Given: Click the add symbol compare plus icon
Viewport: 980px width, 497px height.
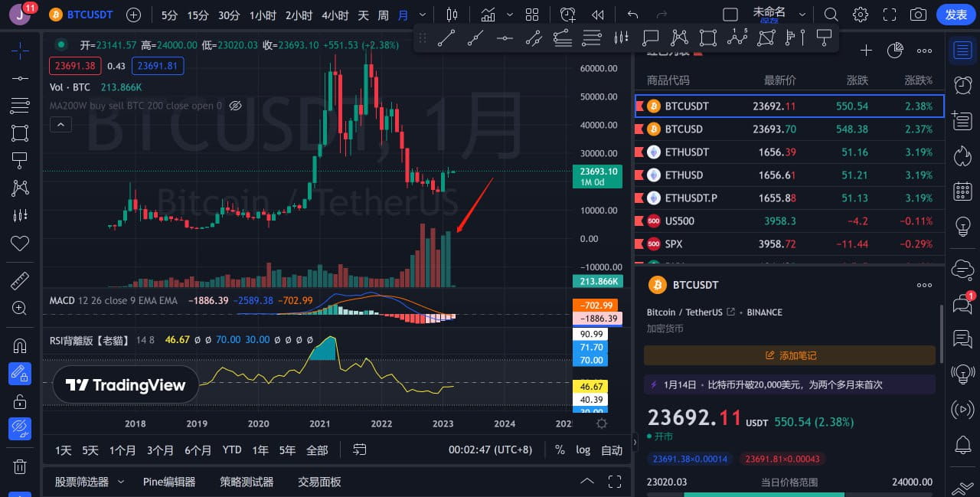Looking at the screenshot, I should coord(133,15).
